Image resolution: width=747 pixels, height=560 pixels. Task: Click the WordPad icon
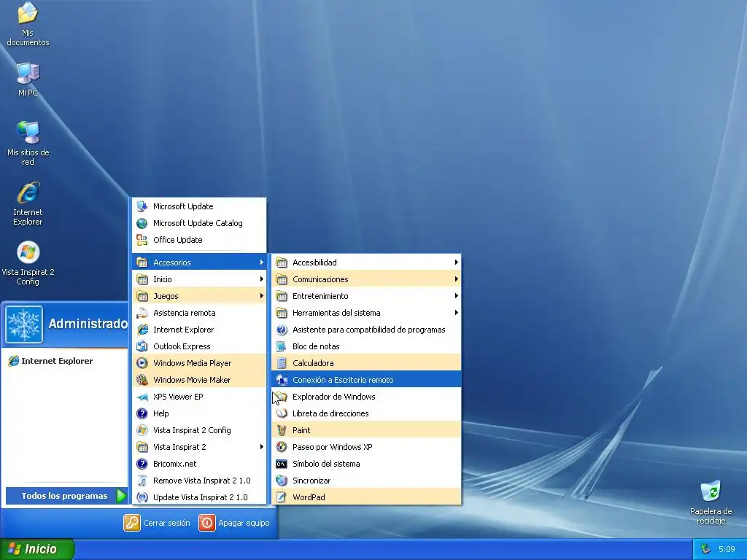pyautogui.click(x=282, y=497)
